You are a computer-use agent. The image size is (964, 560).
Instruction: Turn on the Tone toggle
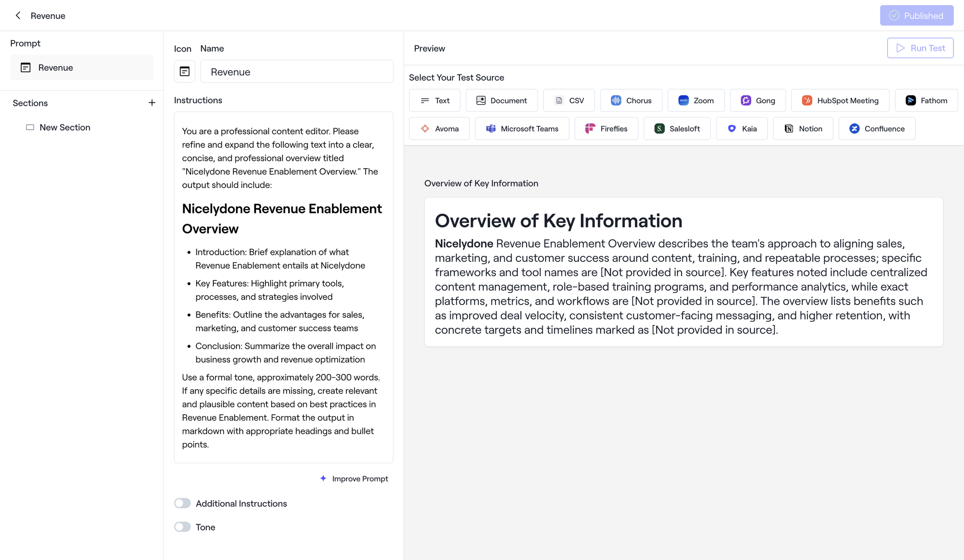point(182,527)
